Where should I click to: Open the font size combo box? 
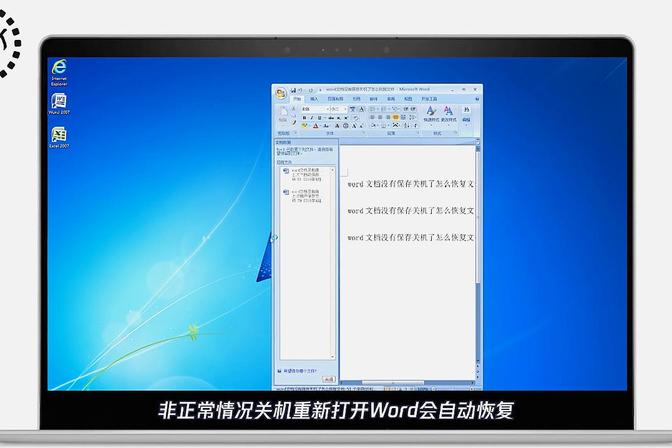click(x=339, y=109)
